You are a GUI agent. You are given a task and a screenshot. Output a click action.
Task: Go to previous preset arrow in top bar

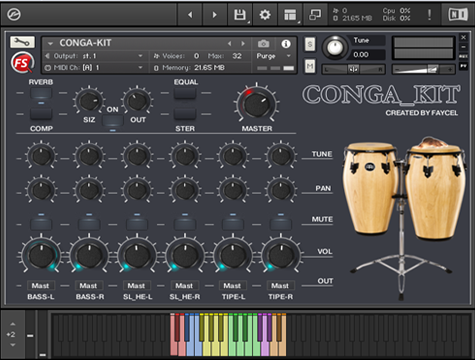click(190, 15)
